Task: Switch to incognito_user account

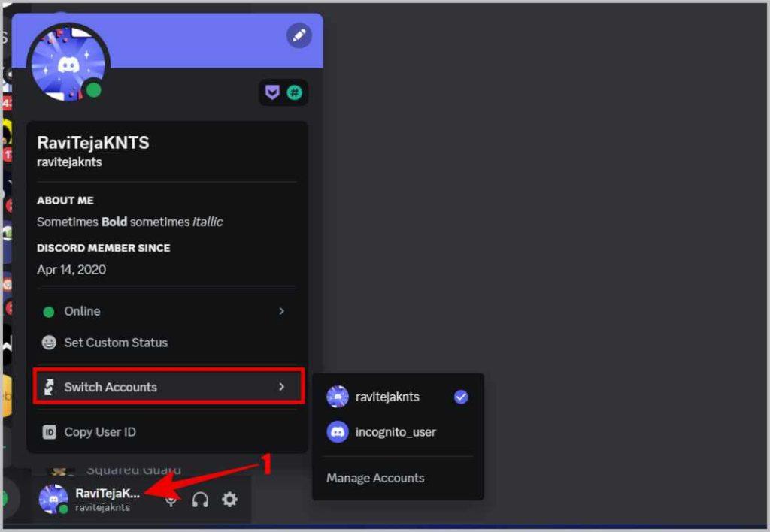Action: click(x=398, y=432)
